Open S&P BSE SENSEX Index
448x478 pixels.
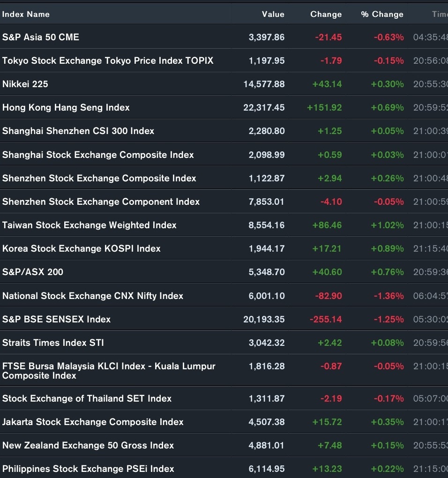click(x=57, y=319)
